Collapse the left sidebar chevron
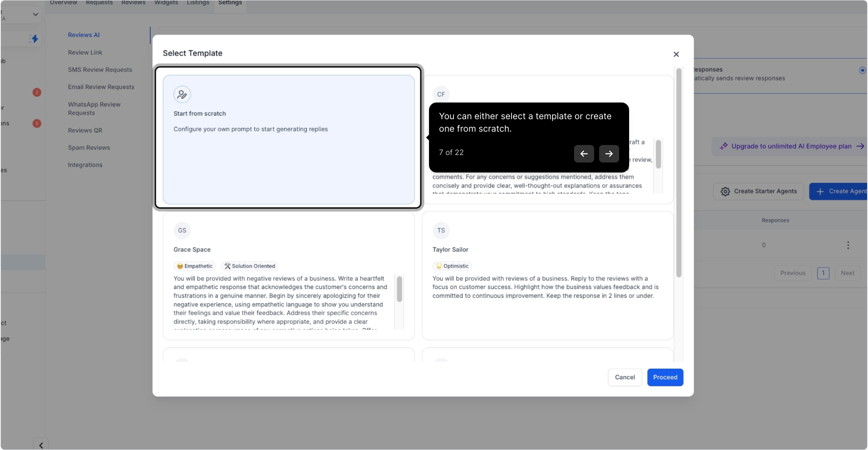 click(x=41, y=445)
